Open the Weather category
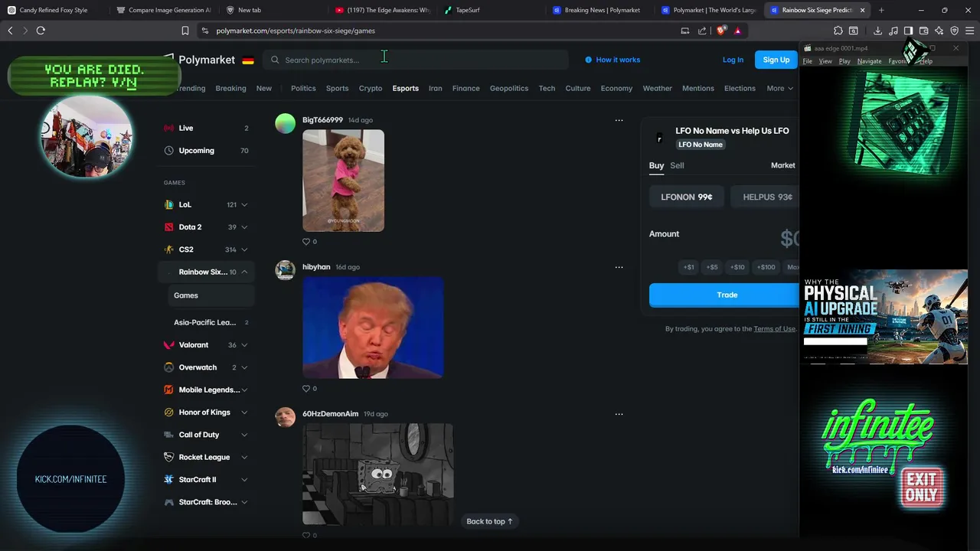980x551 pixels. [x=657, y=89]
